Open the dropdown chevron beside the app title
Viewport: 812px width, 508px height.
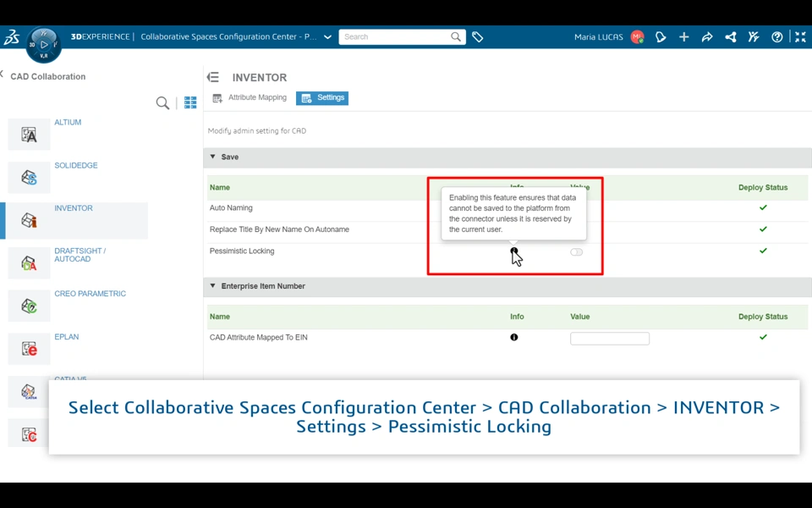(x=328, y=36)
